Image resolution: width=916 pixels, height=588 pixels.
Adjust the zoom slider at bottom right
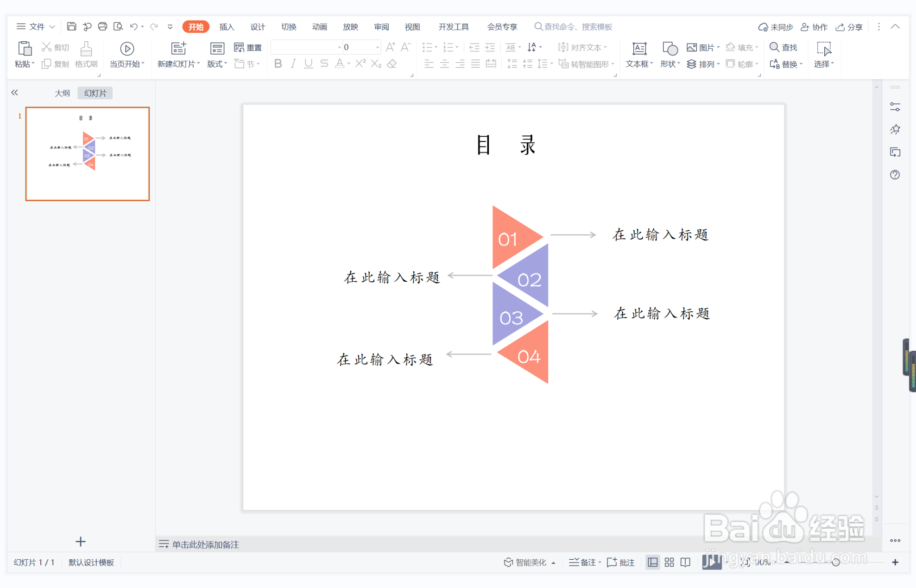[x=837, y=562]
